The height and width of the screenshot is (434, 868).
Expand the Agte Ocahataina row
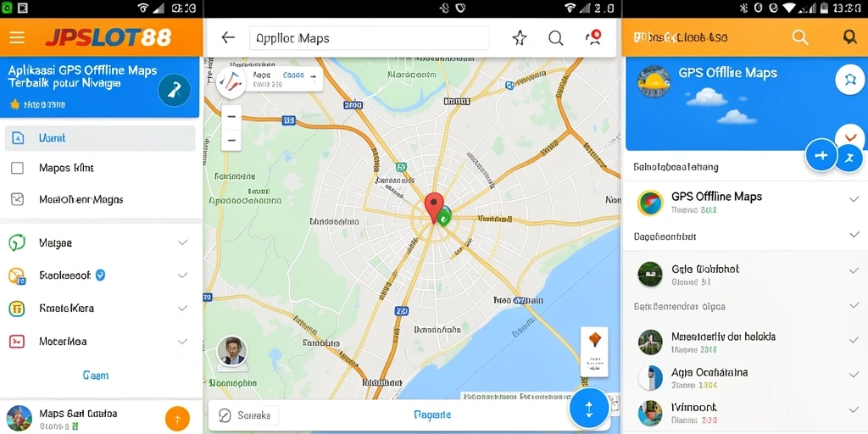(x=854, y=376)
